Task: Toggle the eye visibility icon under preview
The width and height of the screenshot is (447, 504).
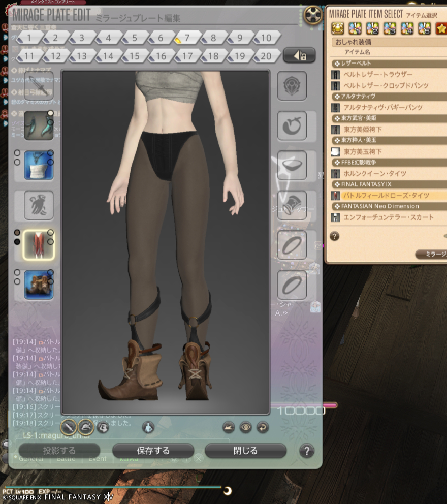Action: click(246, 427)
